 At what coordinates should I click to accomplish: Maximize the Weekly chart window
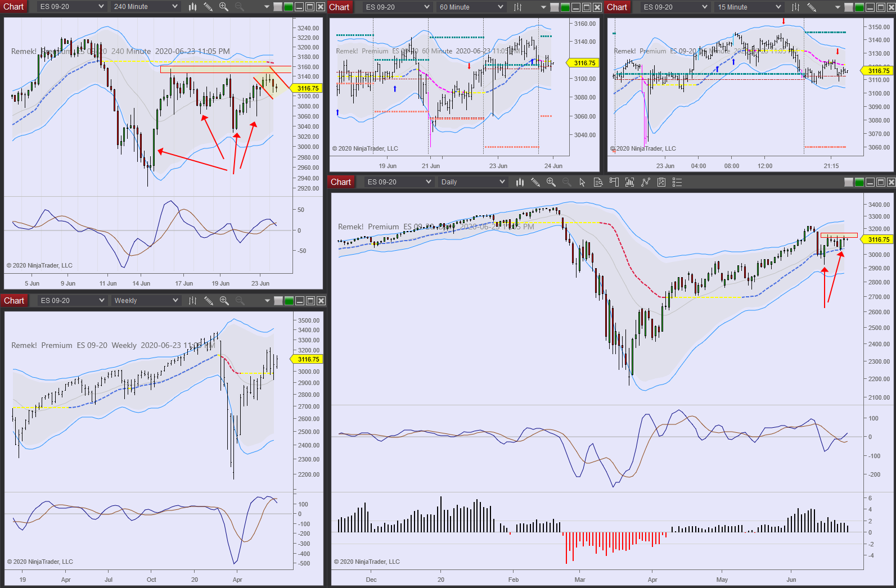[x=310, y=301]
